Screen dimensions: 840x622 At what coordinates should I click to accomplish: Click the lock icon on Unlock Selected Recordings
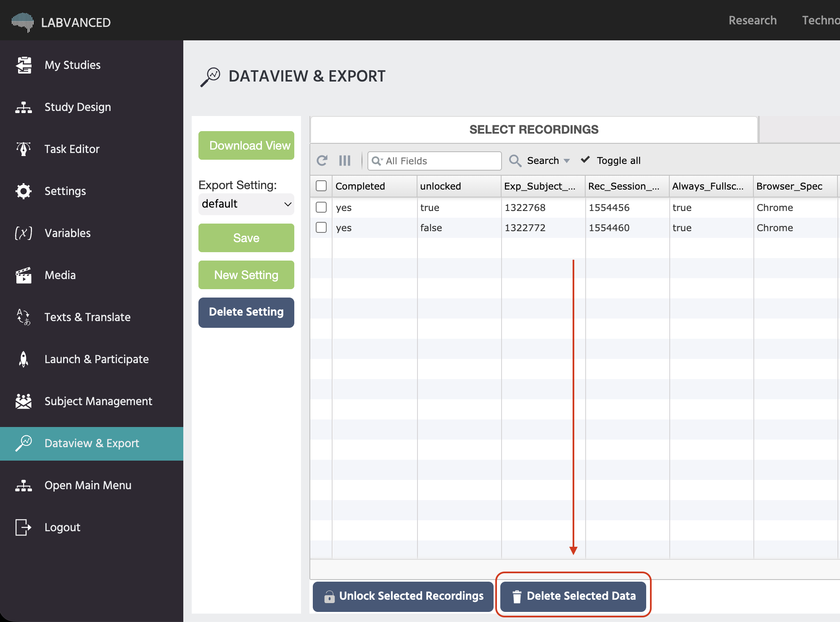[x=330, y=596]
